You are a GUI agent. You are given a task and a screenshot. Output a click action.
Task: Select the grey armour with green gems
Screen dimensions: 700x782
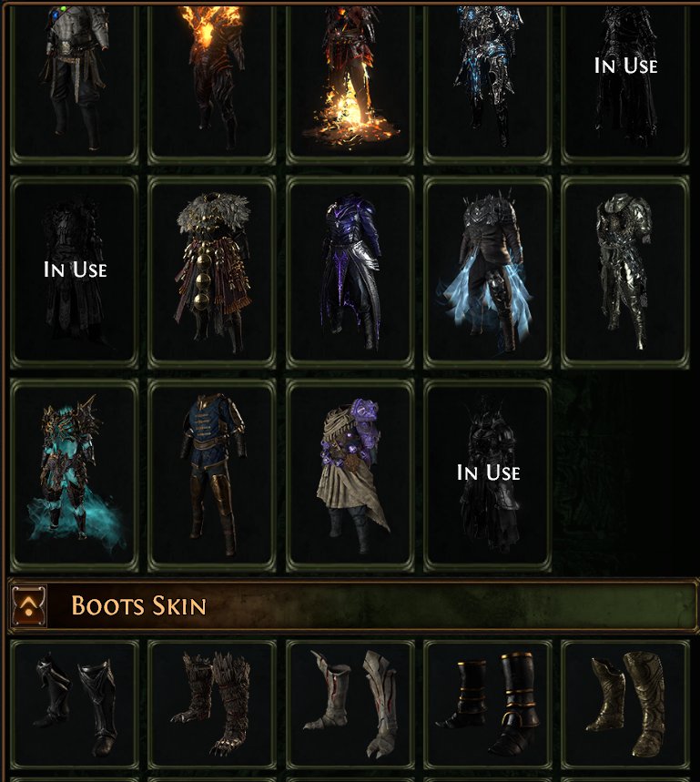75,82
